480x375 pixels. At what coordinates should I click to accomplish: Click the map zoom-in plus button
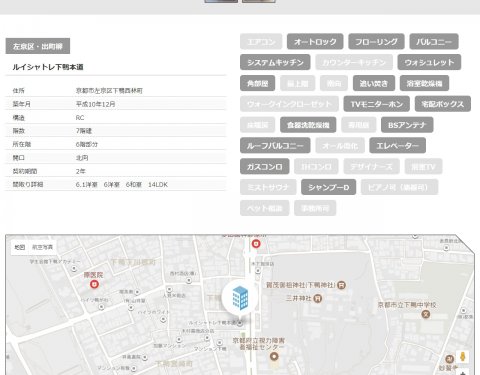(x=463, y=372)
